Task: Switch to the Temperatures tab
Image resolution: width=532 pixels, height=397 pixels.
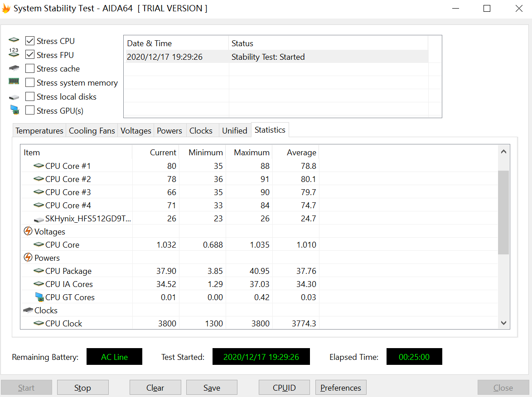Action: (x=39, y=130)
